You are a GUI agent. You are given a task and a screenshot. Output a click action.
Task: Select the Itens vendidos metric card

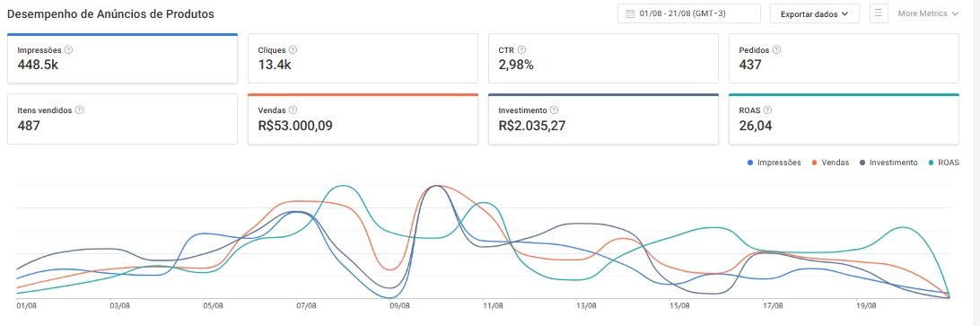click(122, 119)
